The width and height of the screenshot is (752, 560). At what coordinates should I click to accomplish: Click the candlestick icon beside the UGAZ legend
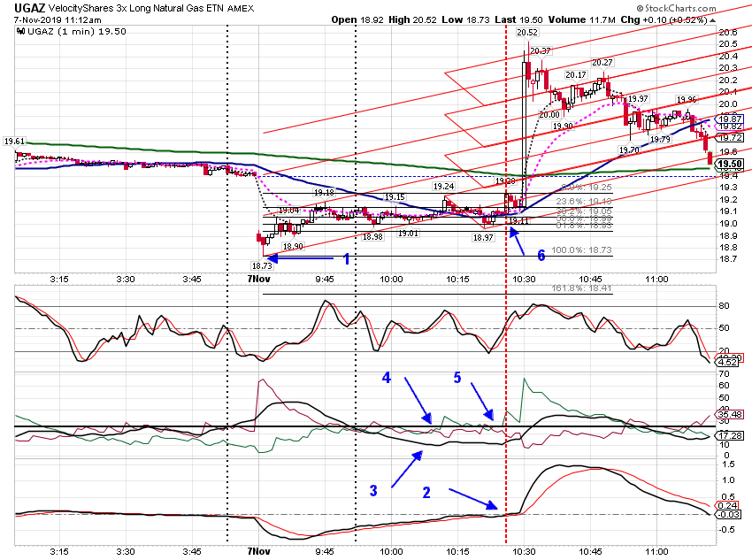pos(20,32)
